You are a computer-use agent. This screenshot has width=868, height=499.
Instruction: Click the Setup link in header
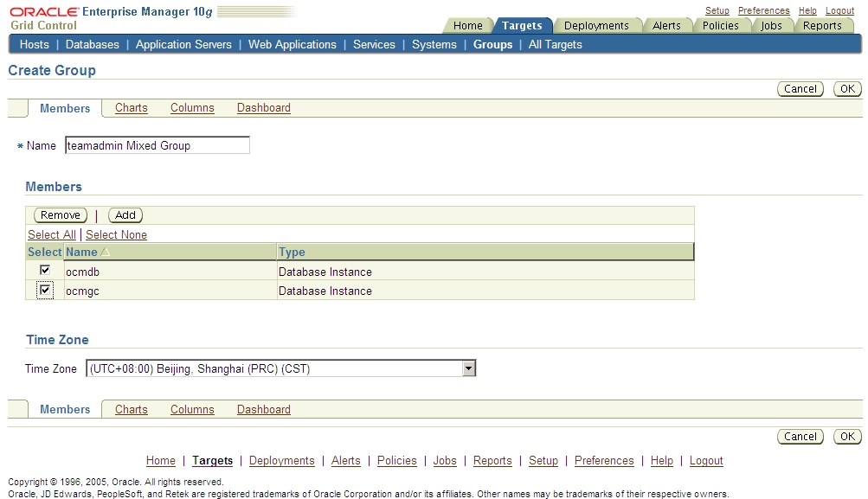(x=717, y=10)
